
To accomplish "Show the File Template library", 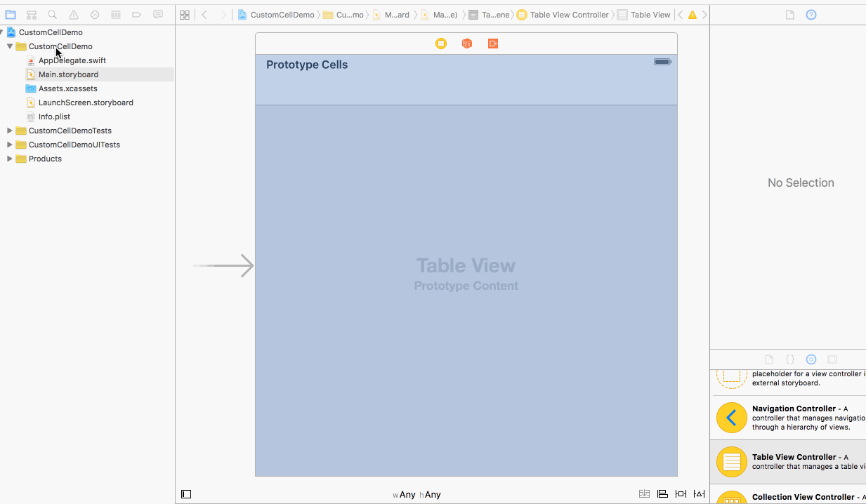I will (x=769, y=359).
